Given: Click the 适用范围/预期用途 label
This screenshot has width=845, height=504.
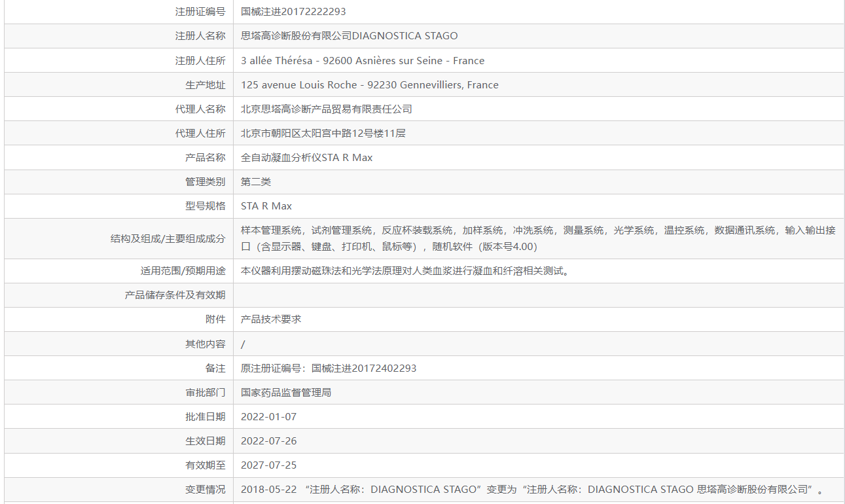Looking at the screenshot, I should click(x=183, y=270).
